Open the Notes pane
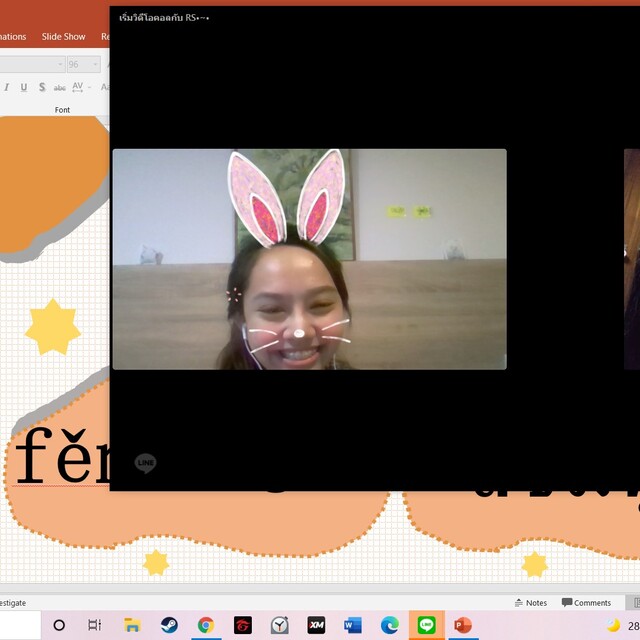The image size is (640, 640). click(530, 603)
